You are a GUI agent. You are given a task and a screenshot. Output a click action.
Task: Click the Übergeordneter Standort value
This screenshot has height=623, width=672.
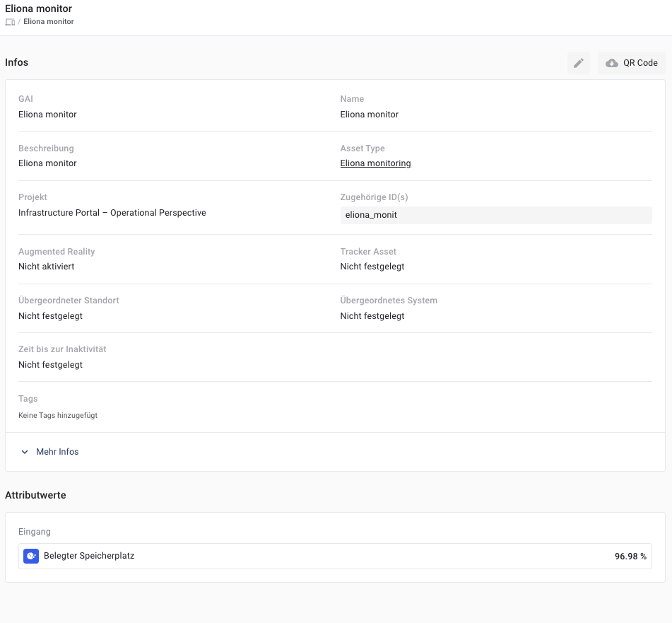(51, 316)
